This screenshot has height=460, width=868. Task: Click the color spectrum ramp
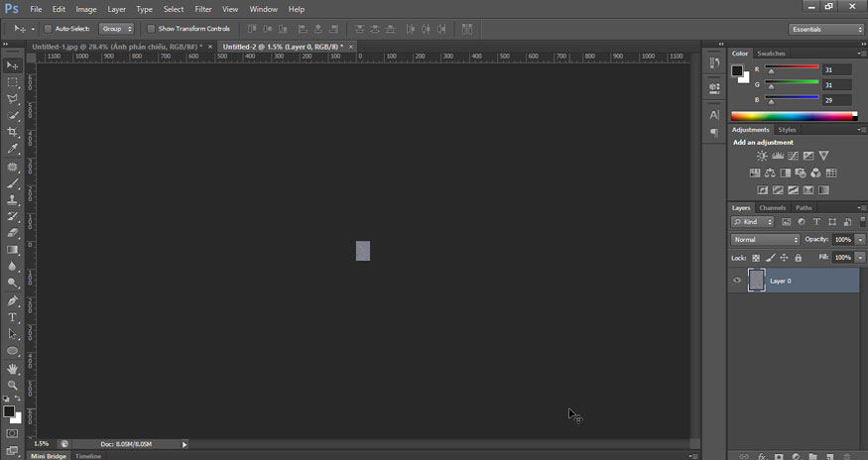[792, 116]
